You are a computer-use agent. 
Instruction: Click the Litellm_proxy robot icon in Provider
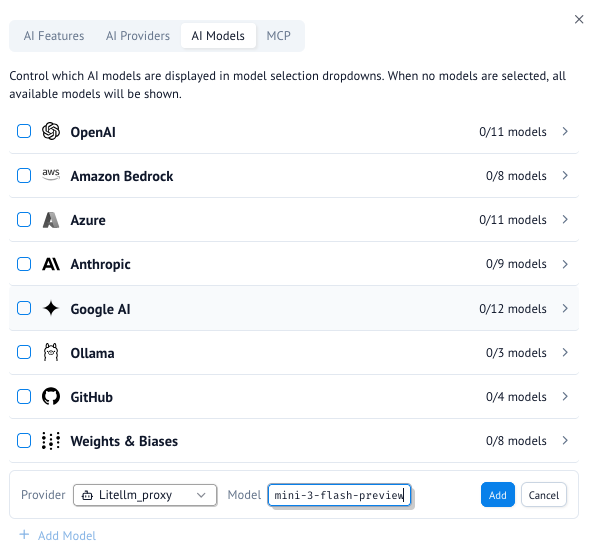87,495
